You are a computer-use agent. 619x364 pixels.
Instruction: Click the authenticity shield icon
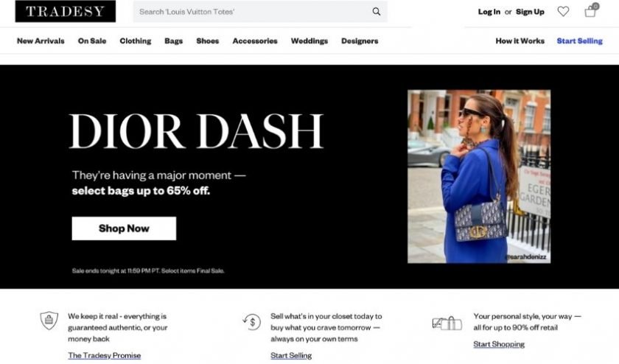pyautogui.click(x=49, y=321)
